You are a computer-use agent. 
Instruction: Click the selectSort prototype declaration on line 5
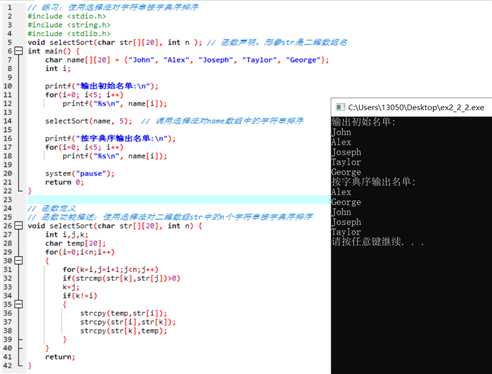click(x=115, y=42)
